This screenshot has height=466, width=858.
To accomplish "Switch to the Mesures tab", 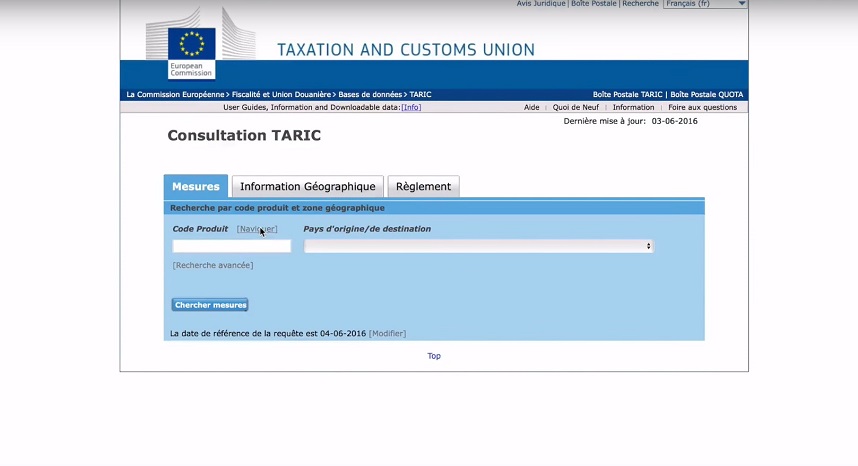I will point(196,187).
